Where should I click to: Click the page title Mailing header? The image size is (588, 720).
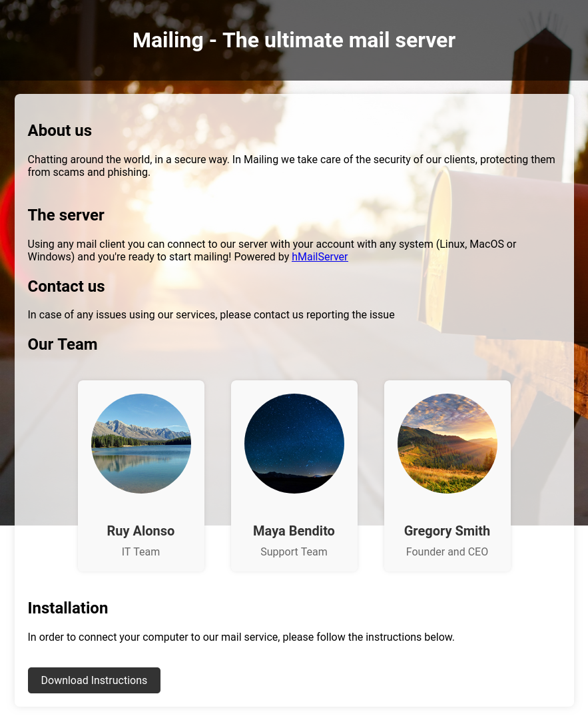point(294,40)
